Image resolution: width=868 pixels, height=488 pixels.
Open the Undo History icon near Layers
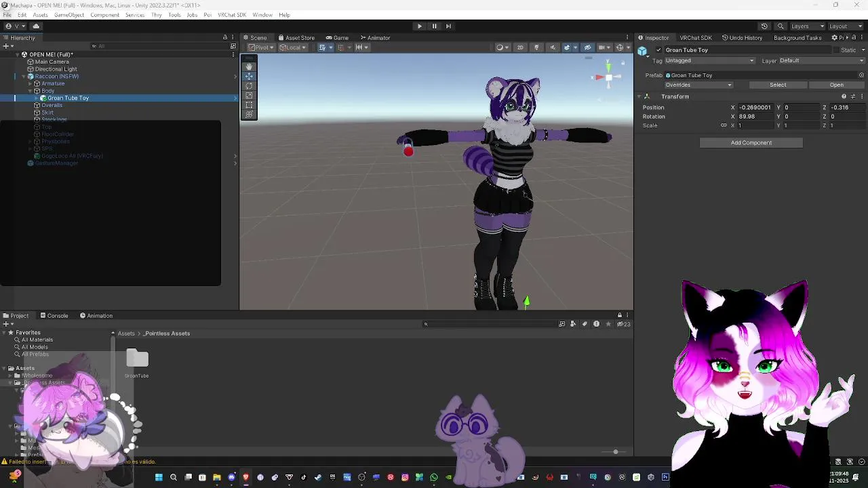(764, 26)
